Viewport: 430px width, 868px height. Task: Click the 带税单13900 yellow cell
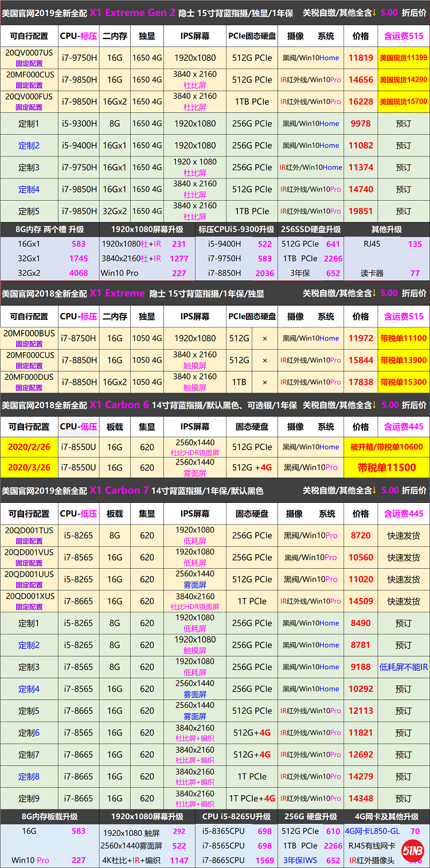coord(404,360)
